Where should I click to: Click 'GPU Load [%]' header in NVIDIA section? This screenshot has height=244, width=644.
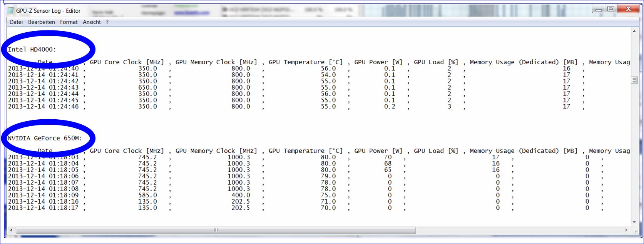pos(436,151)
